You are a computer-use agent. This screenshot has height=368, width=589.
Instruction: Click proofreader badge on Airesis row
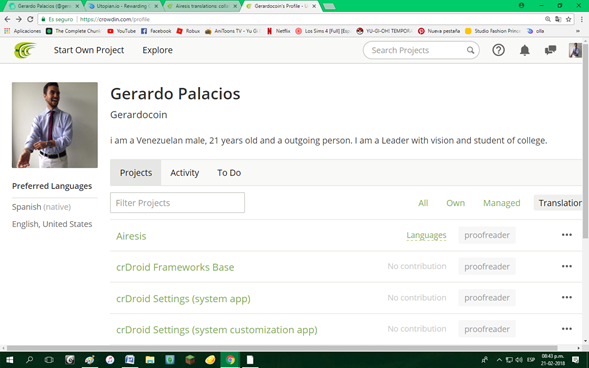click(487, 235)
